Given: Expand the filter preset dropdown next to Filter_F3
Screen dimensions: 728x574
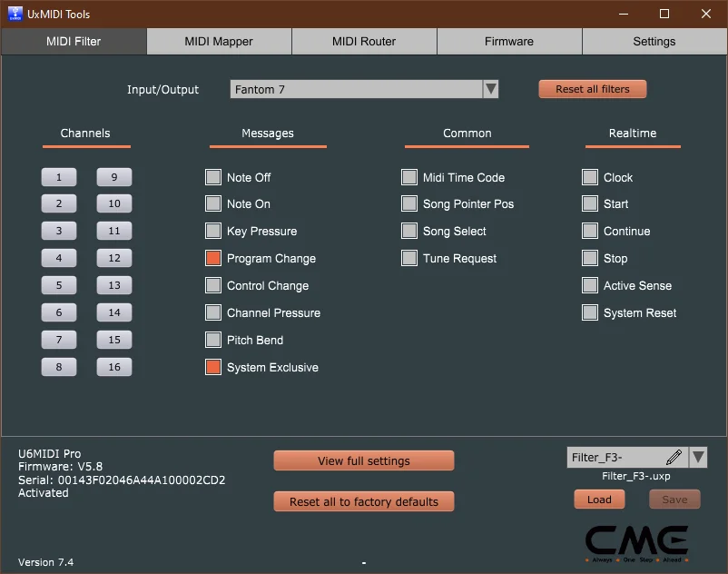Looking at the screenshot, I should click(698, 457).
